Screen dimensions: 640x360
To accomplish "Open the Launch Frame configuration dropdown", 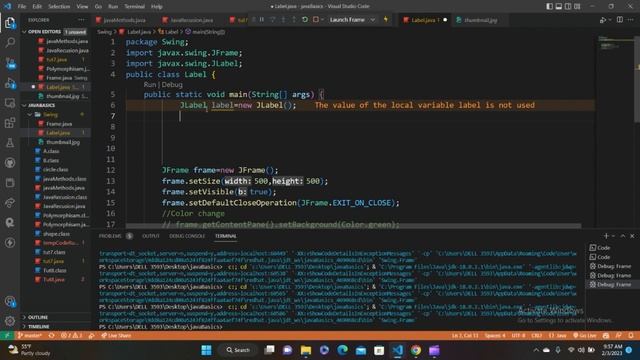I will (352, 20).
